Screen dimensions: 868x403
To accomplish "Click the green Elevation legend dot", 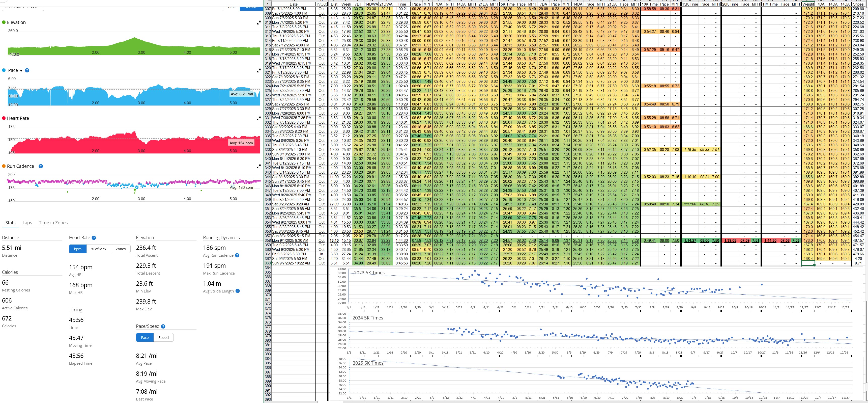I will (x=4, y=22).
